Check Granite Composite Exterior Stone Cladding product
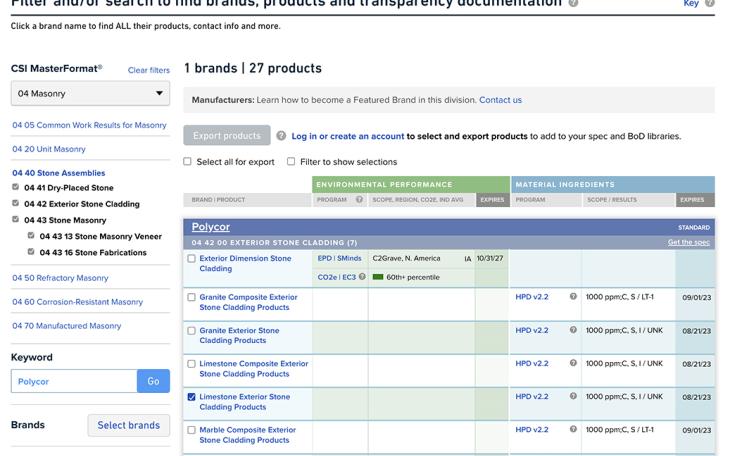730x456 pixels. tap(191, 297)
